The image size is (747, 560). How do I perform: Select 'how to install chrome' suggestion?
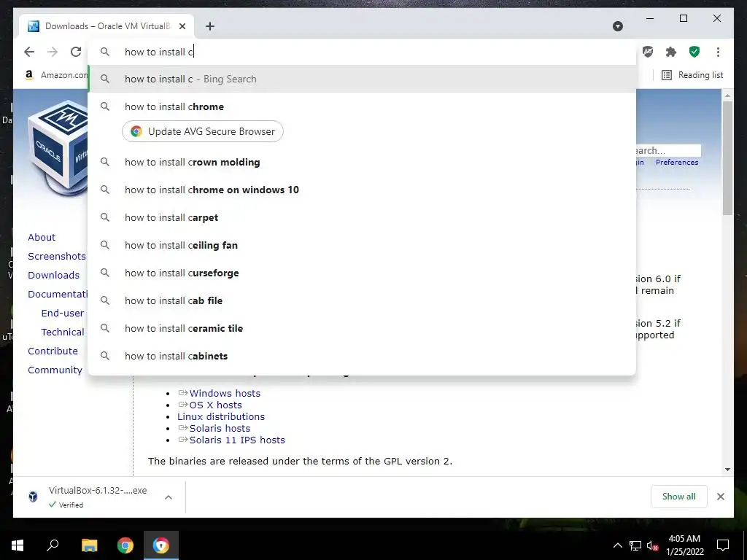tap(362, 106)
